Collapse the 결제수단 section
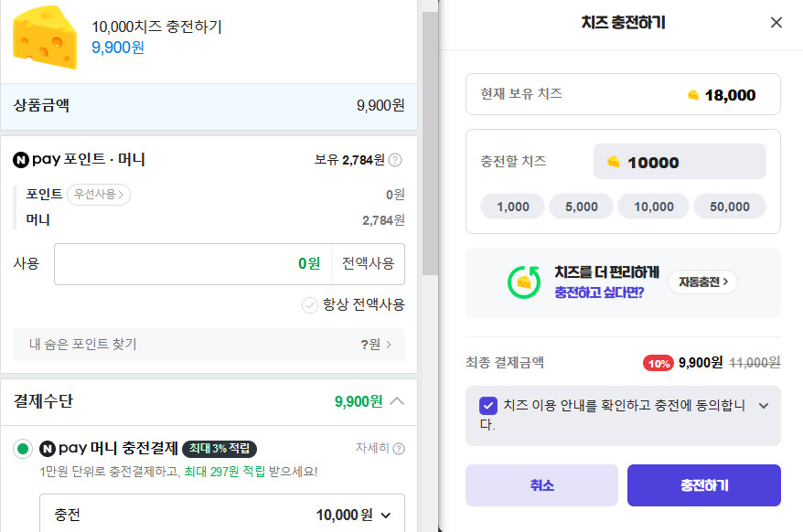Viewport: 803px width, 532px height. click(398, 400)
